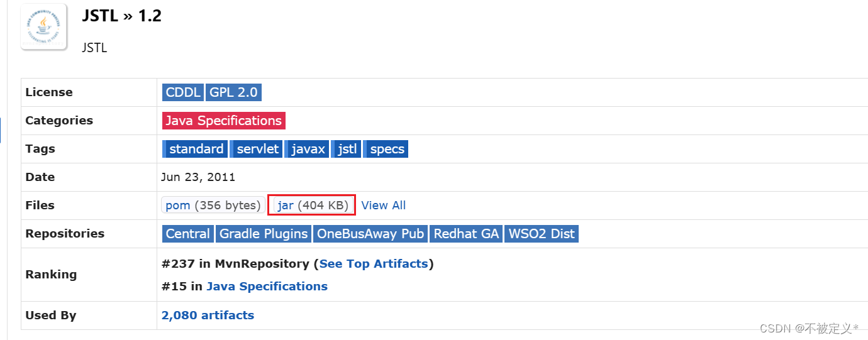Click the jstl tag
Viewport: 868px width, 340px height.
coord(345,149)
